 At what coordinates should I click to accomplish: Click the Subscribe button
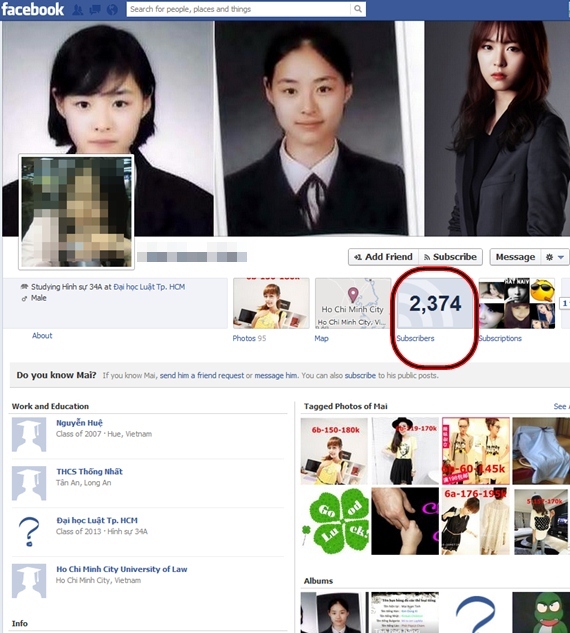point(451,257)
